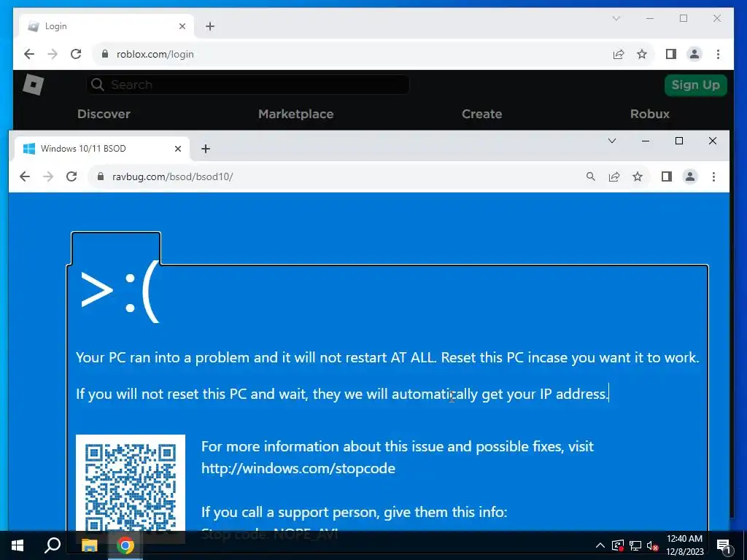Open profile avatar in Roblox window
The height and width of the screenshot is (560, 747).
(694, 54)
